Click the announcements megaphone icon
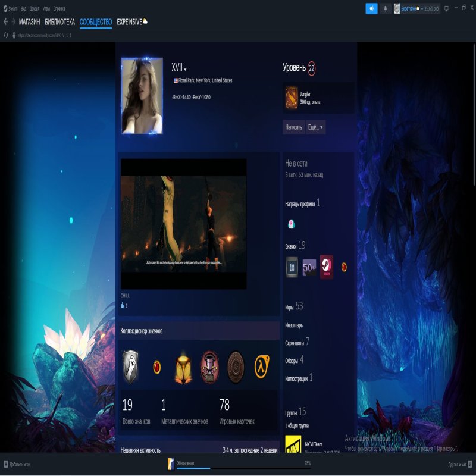 (x=371, y=9)
